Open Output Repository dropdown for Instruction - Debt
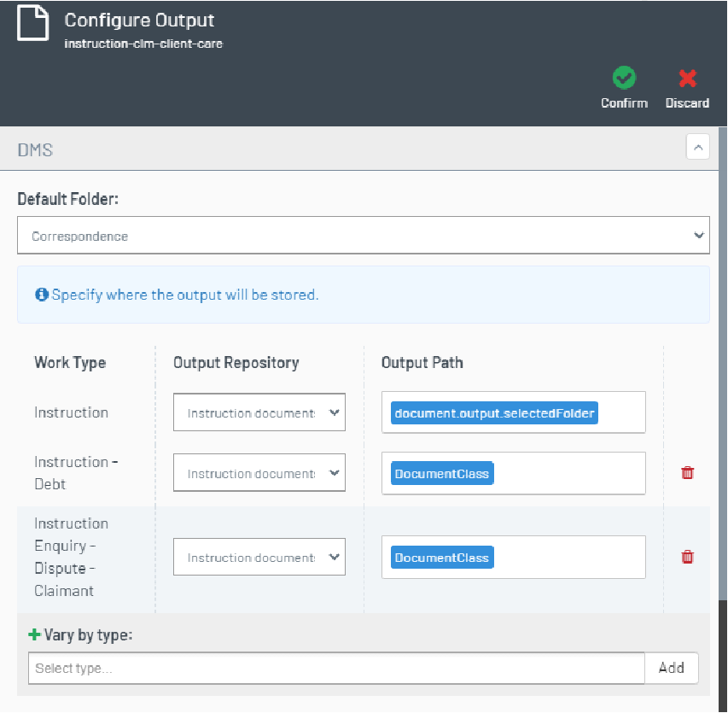Viewport: 728px width, 713px height. point(259,473)
